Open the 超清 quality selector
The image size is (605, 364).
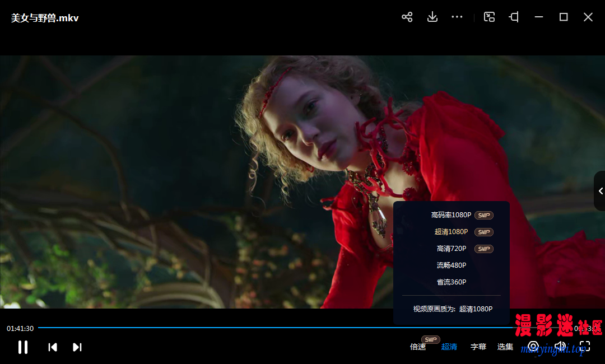pyautogui.click(x=449, y=347)
